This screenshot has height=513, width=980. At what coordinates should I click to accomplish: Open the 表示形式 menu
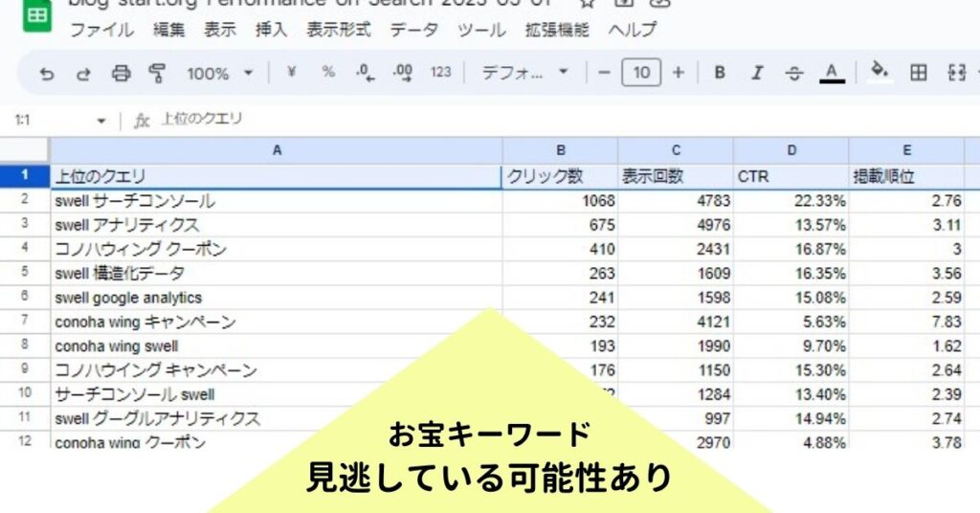point(338,30)
